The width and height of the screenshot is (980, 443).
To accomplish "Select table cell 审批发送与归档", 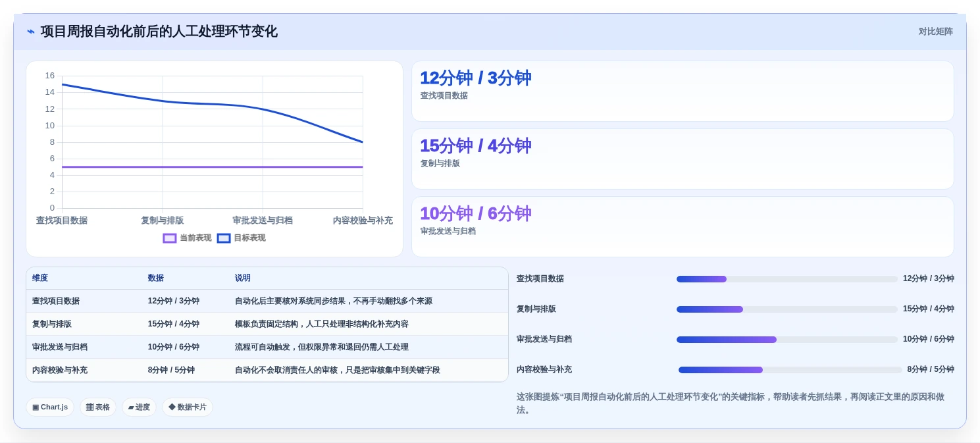I will (x=60, y=348).
